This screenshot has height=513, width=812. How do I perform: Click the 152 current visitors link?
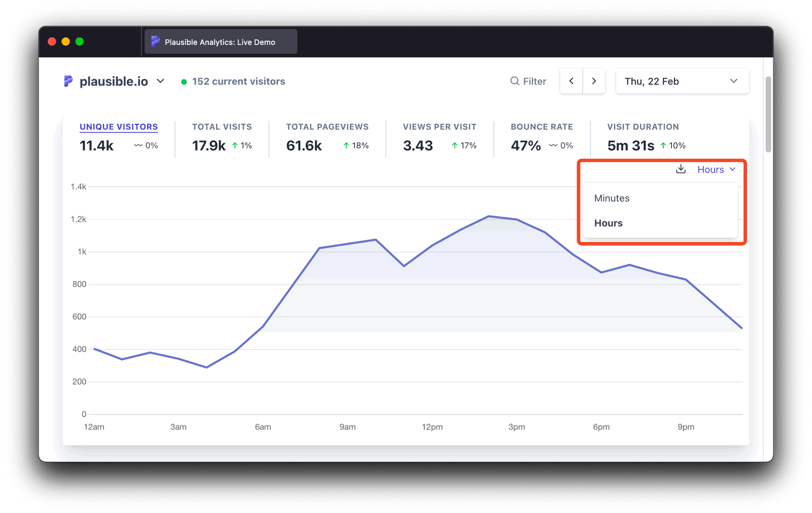point(239,81)
